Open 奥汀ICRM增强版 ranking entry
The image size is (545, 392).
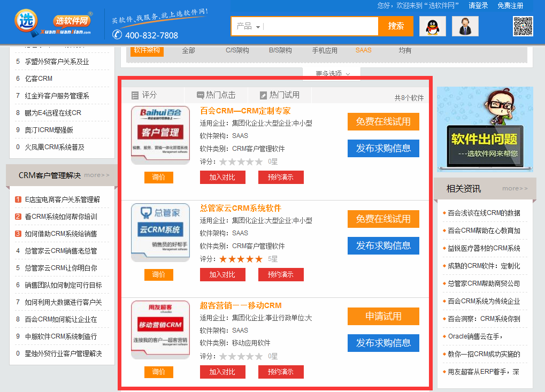pyautogui.click(x=49, y=129)
